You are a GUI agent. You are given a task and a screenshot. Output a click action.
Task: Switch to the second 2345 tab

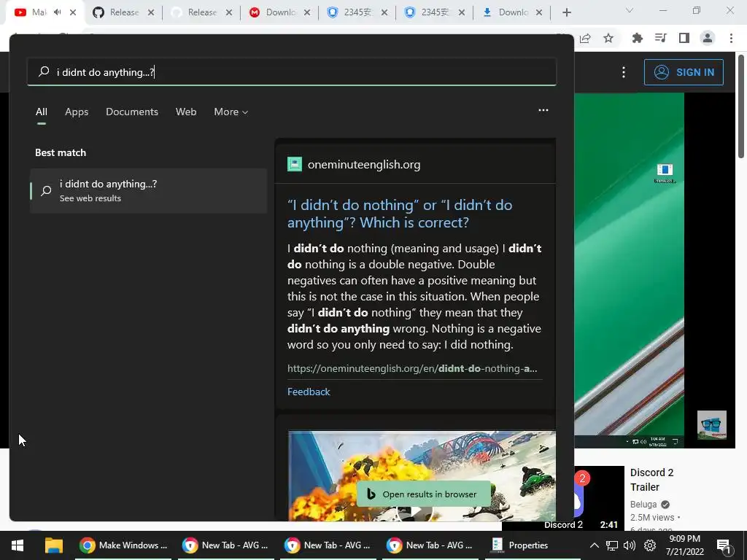pyautogui.click(x=435, y=12)
